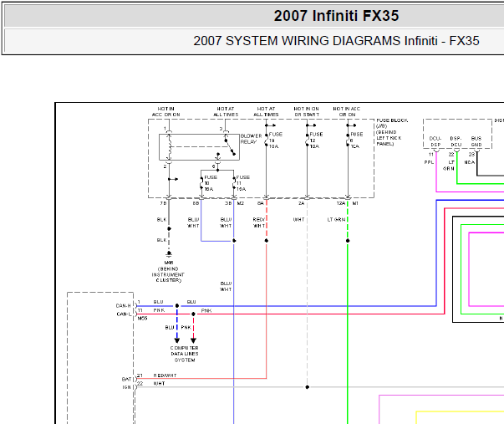Click the "M46" ground label
This screenshot has width=504, height=424.
point(169,263)
